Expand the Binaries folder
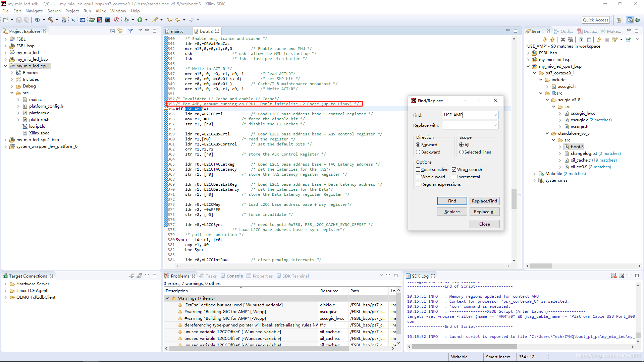This screenshot has height=362, width=644. 12,73
